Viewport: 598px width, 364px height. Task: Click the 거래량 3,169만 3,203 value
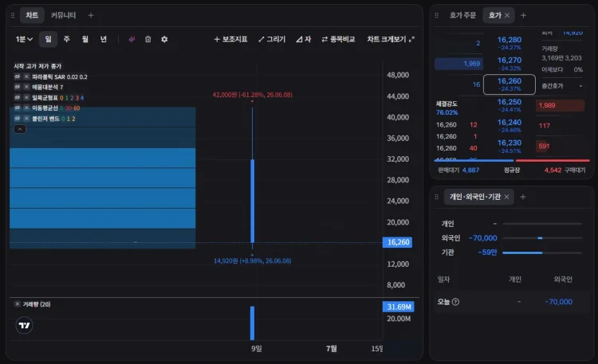pyautogui.click(x=561, y=58)
